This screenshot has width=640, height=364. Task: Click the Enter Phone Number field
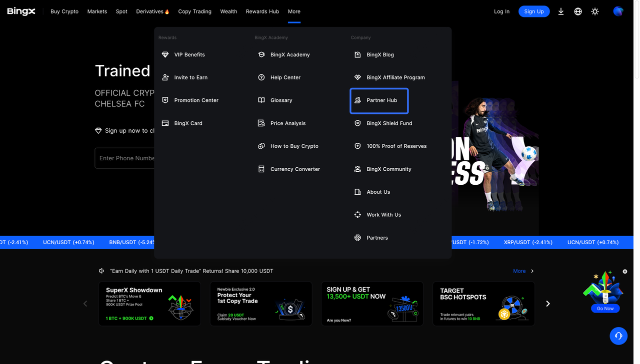[x=125, y=158]
